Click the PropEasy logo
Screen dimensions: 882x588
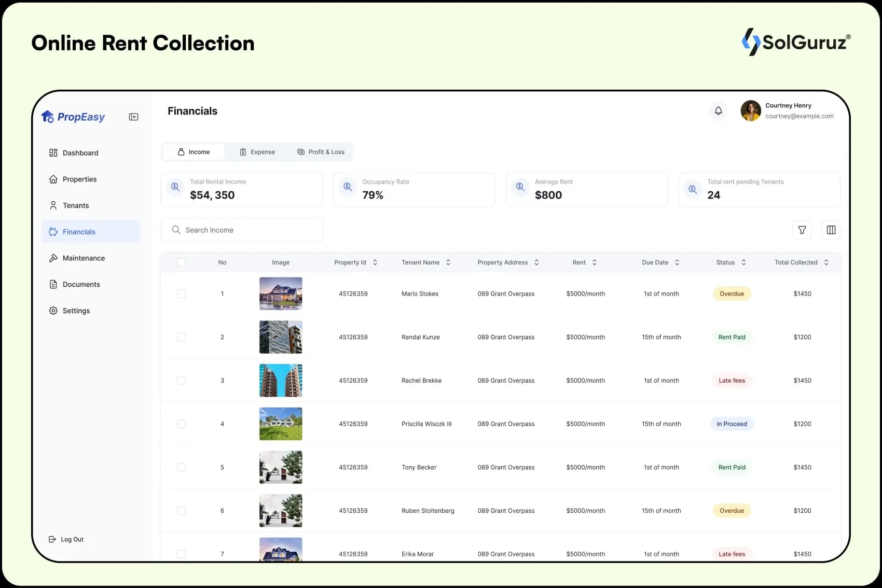point(73,117)
